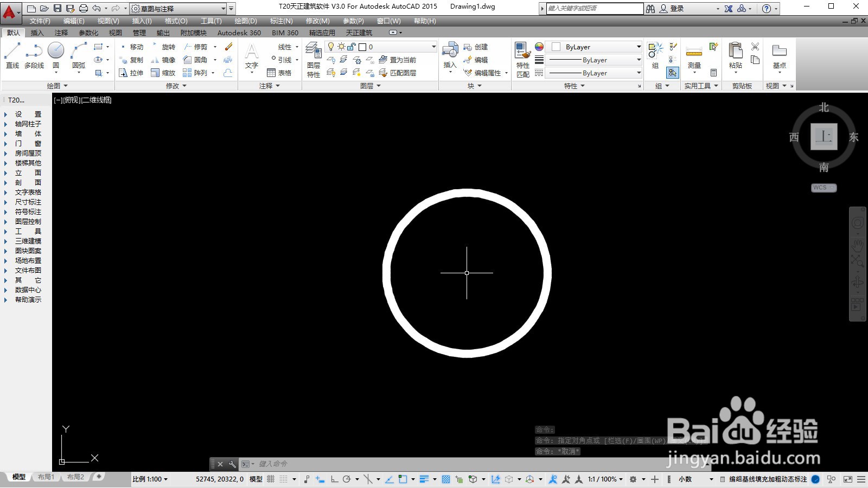Select the 多段线 polyline tool

click(34, 55)
